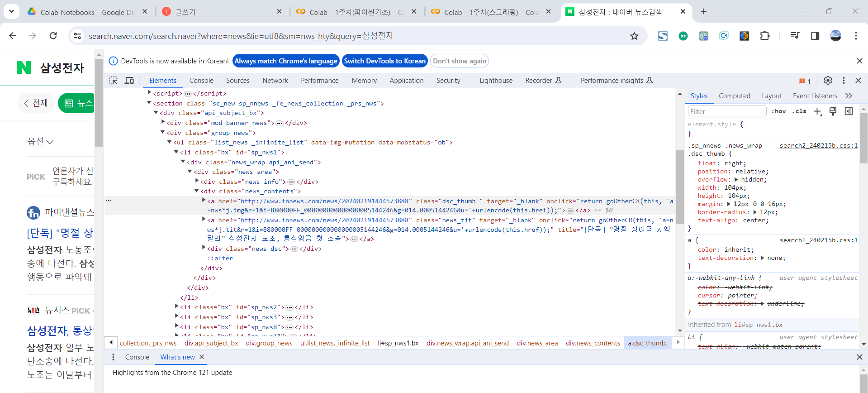Reload the page
The image size is (868, 393).
click(53, 36)
